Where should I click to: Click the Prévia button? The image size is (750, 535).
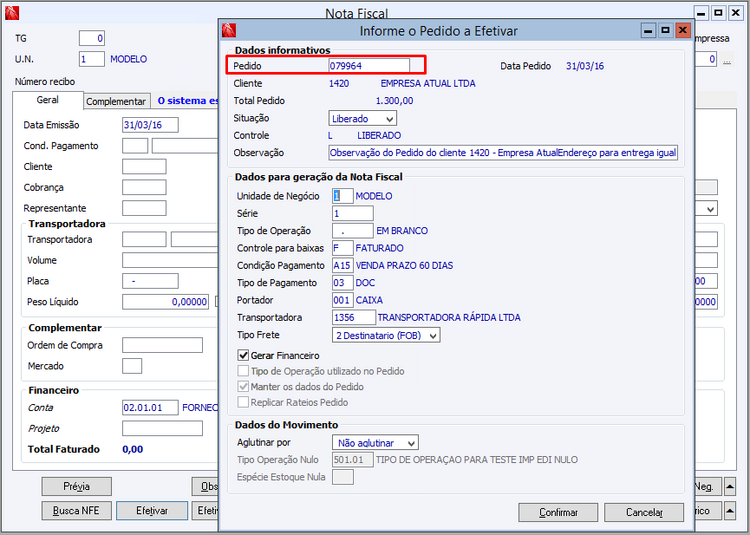(x=77, y=487)
